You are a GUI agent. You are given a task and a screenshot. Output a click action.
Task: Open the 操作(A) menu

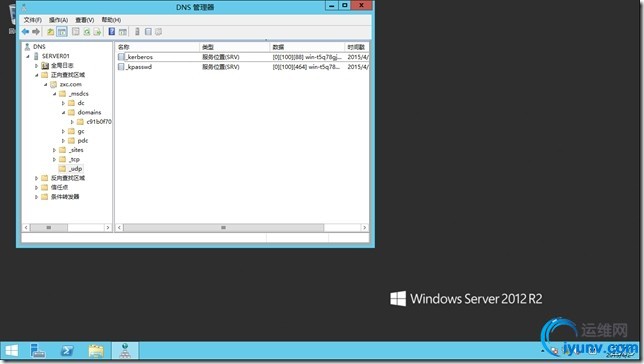[58, 20]
